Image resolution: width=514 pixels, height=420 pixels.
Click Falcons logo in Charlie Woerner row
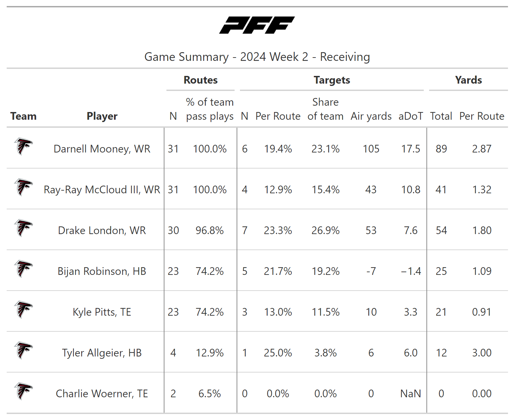tap(23, 391)
